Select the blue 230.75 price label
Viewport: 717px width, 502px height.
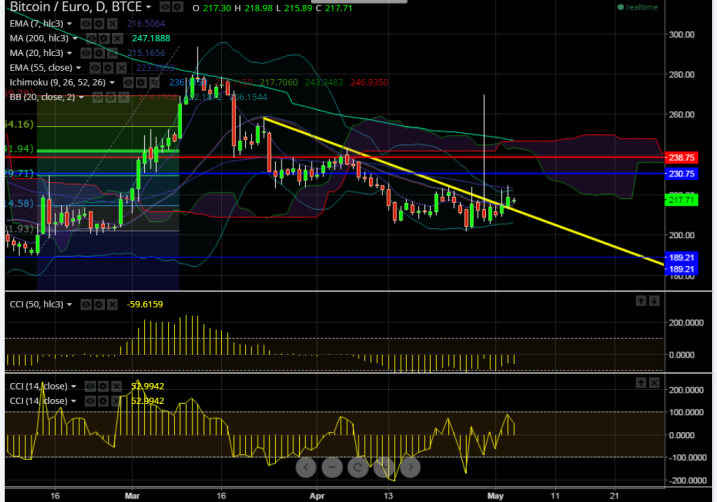click(681, 174)
